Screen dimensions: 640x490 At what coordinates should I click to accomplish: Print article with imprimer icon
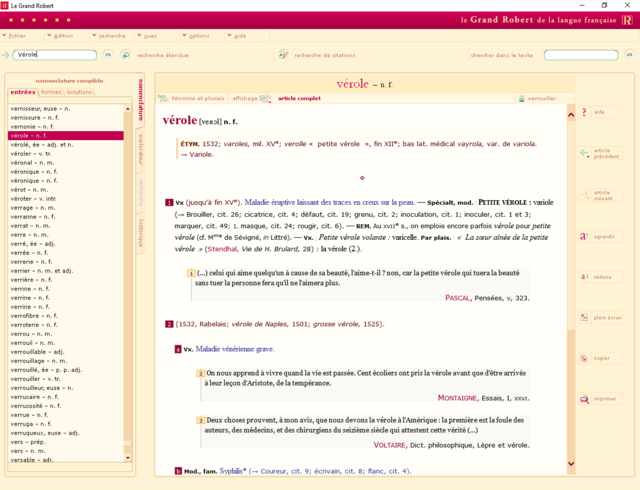coord(584,399)
